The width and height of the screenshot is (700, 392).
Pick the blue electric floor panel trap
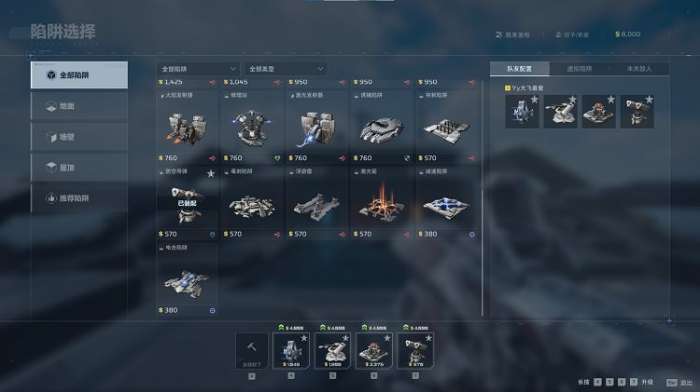coord(446,203)
